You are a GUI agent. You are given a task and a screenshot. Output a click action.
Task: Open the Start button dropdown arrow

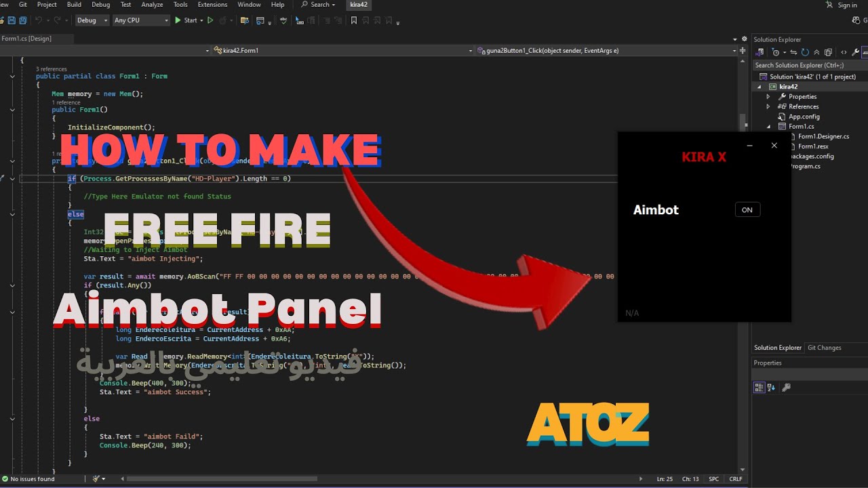[x=201, y=20]
